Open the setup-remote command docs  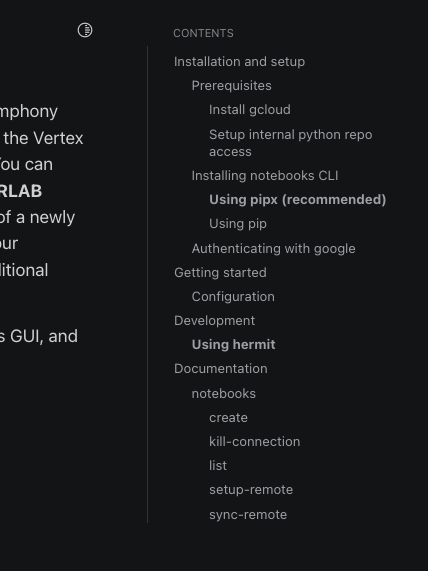coord(251,489)
